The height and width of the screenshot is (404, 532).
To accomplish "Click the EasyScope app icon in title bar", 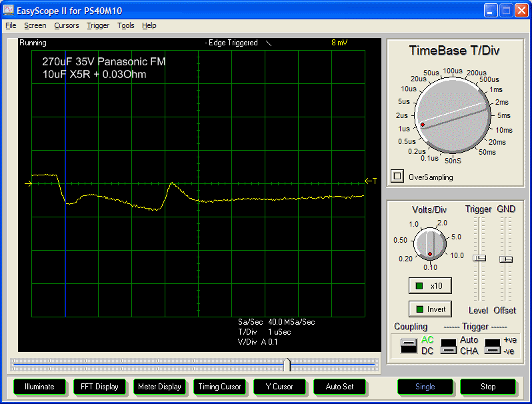I will coord(9,10).
